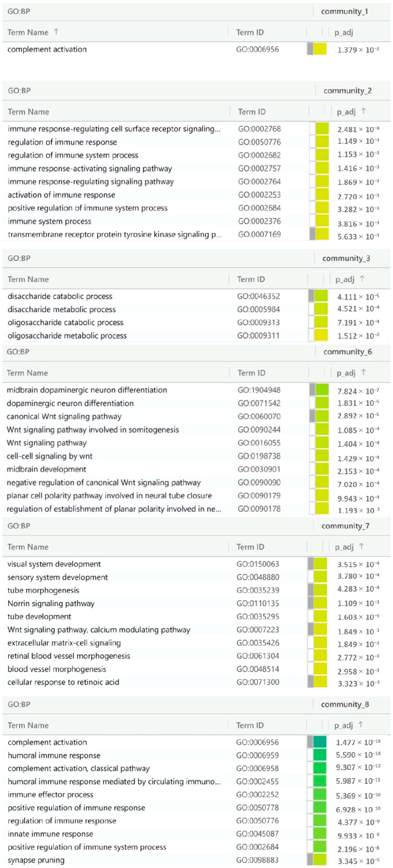Viewport: 393px width, 868px height.
Task: Click the p_adj sort arrow in community_6 table
Action: point(363,372)
